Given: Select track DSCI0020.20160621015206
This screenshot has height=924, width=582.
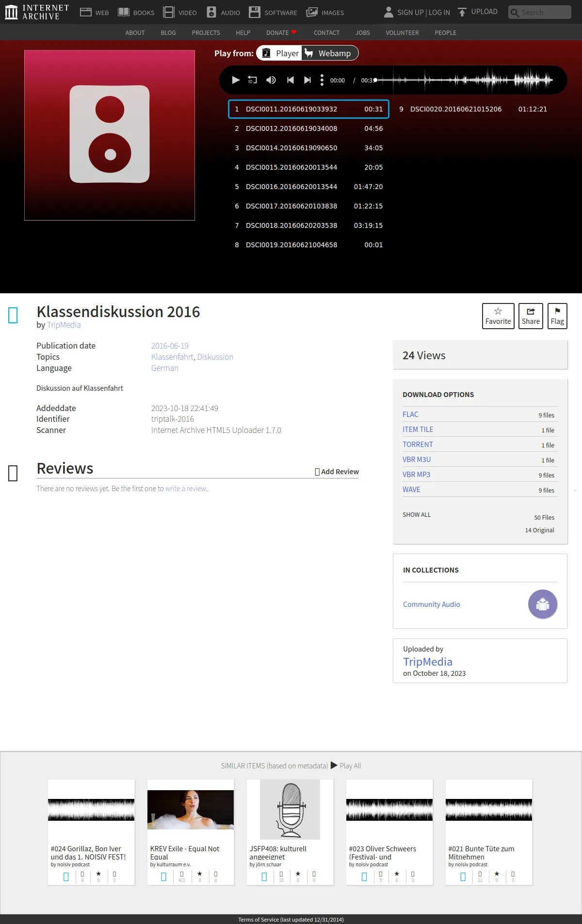Looking at the screenshot, I should tap(473, 109).
